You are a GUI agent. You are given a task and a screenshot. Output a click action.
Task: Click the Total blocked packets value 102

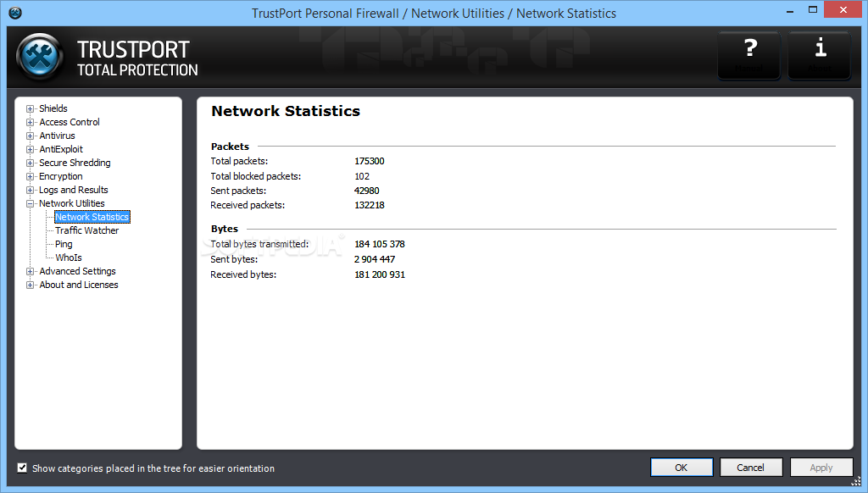tap(362, 176)
